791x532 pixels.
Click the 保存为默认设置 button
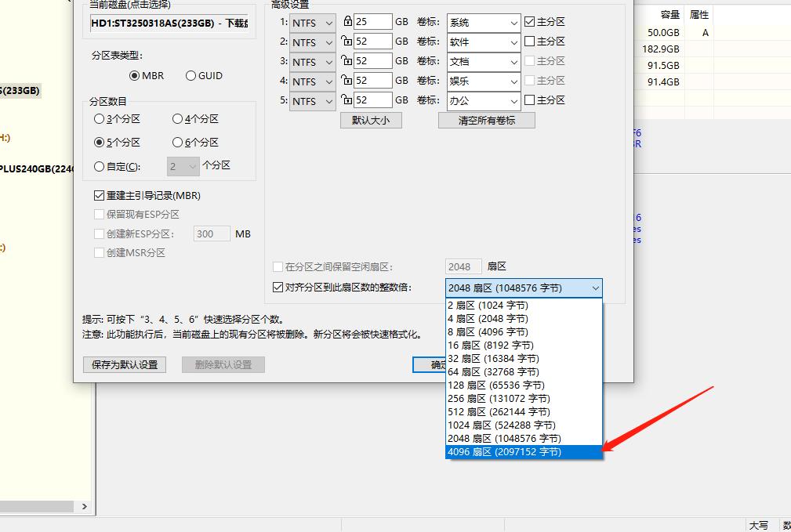[x=124, y=364]
